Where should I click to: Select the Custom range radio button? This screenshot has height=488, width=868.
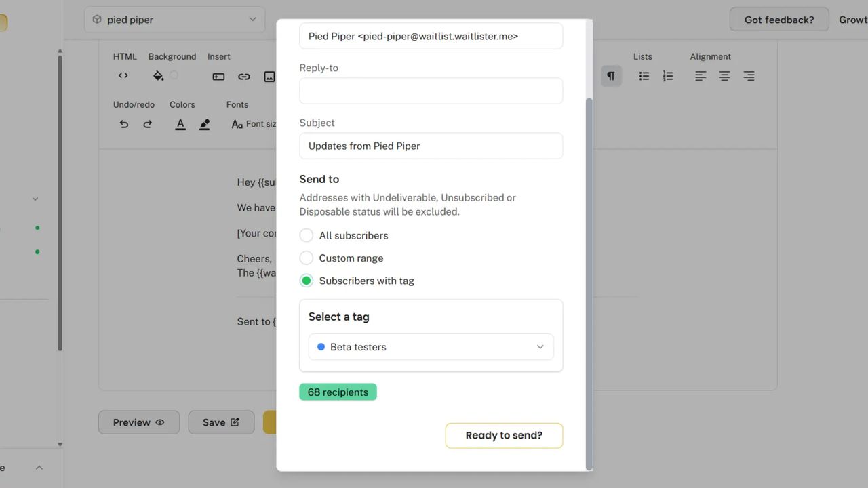pos(306,258)
